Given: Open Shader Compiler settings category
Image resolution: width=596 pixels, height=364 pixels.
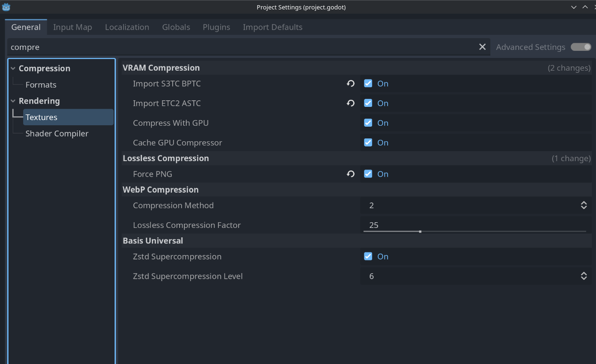Looking at the screenshot, I should click(x=57, y=134).
